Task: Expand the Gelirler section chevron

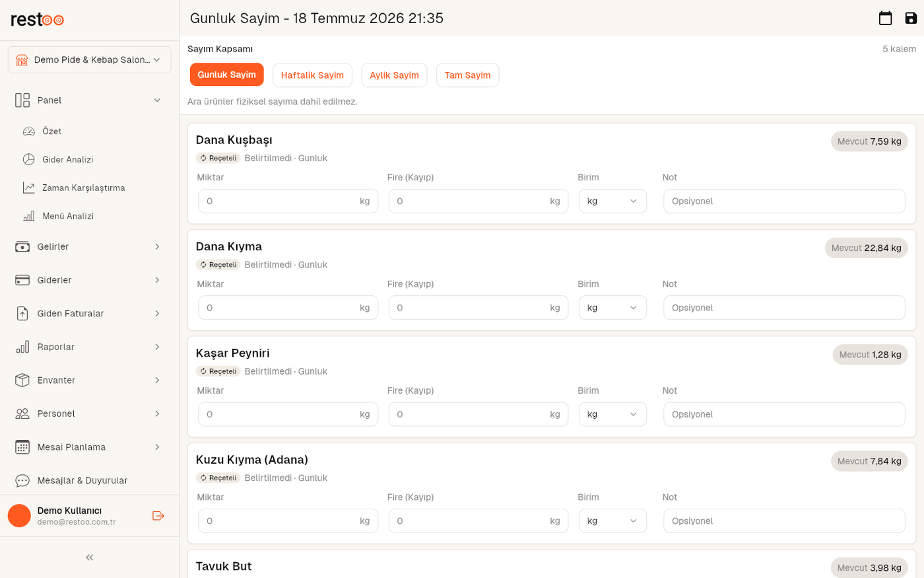Action: pyautogui.click(x=157, y=247)
